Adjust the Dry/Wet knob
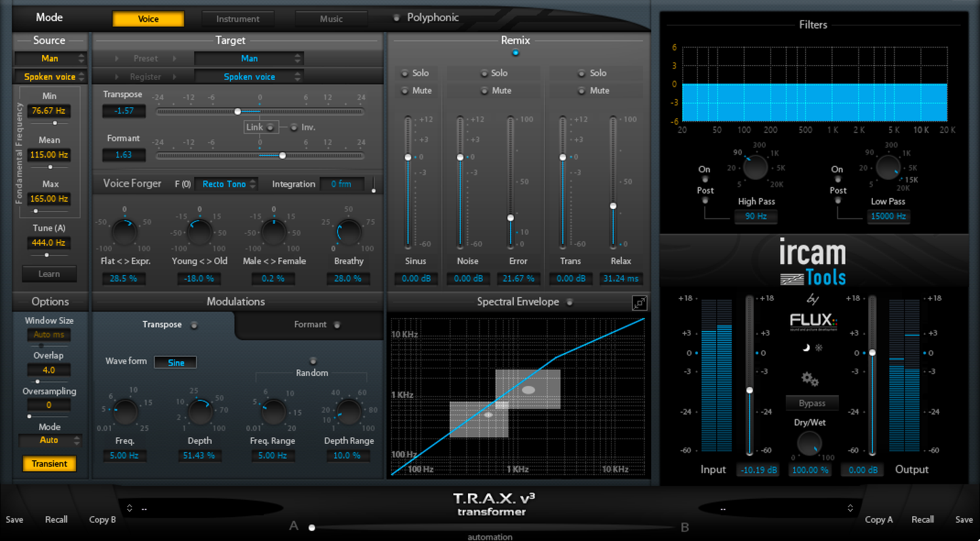 810,445
